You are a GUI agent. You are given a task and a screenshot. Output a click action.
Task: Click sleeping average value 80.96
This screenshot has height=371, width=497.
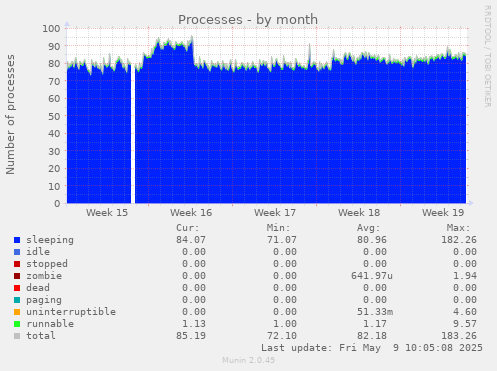[x=372, y=240]
